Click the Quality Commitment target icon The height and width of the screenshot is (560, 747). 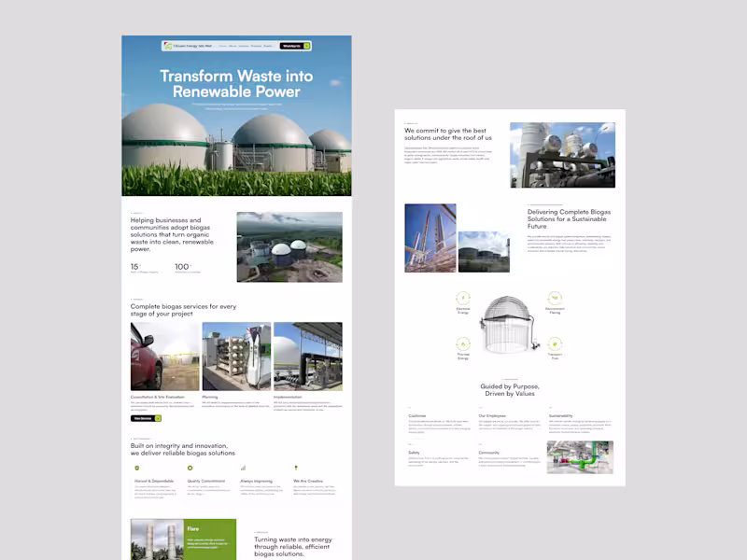(x=190, y=468)
